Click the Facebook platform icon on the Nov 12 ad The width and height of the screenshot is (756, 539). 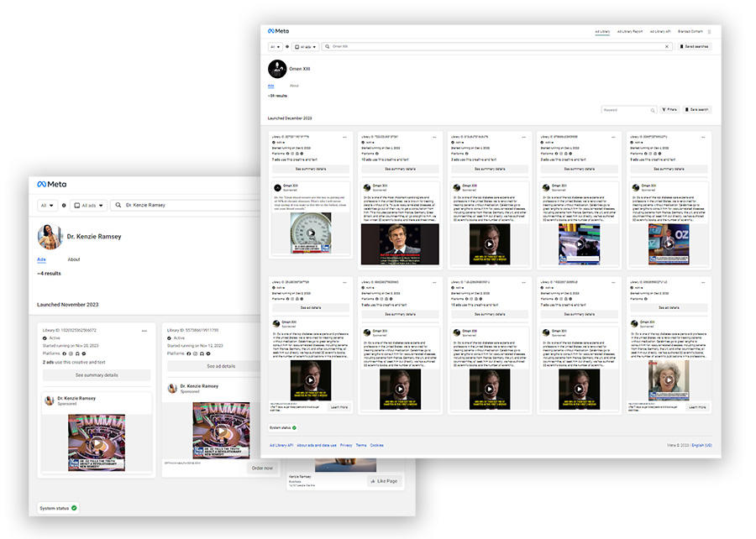click(189, 353)
